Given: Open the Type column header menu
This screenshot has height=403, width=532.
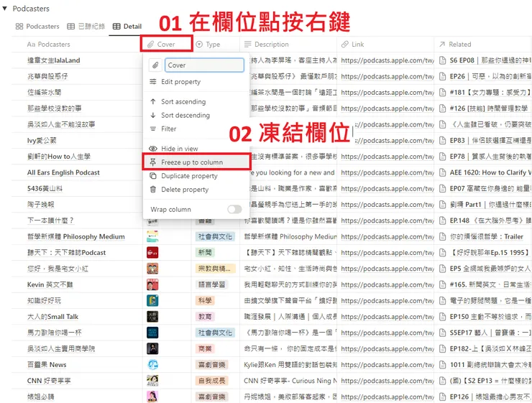Looking at the screenshot, I should pos(208,45).
